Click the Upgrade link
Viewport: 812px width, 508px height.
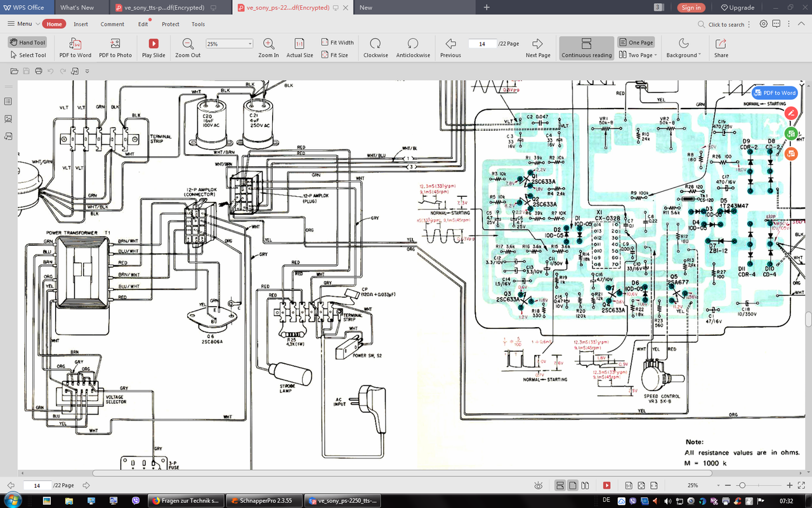pyautogui.click(x=738, y=8)
